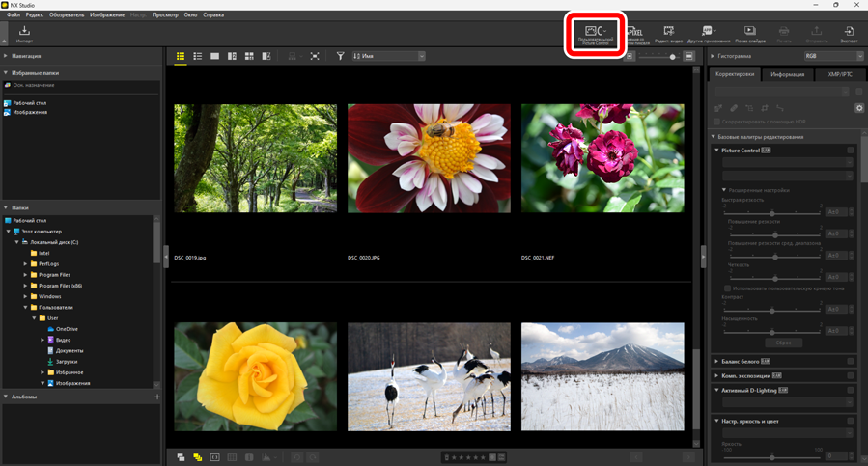The height and width of the screenshot is (466, 868).
Task: Open the custom Picture Control tool
Action: coord(595,35)
